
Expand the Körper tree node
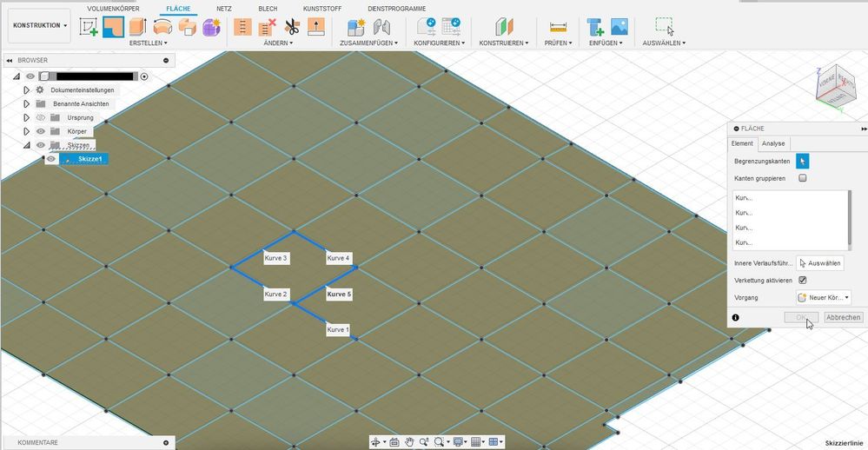point(26,131)
